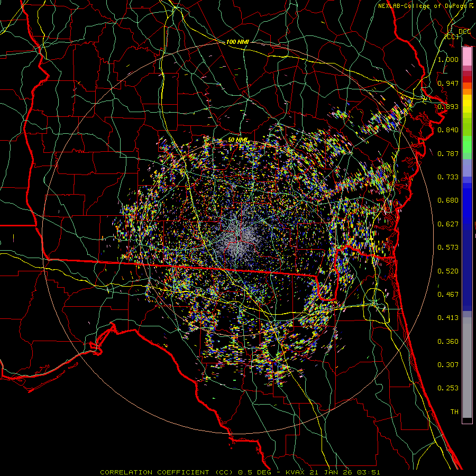Viewport: 476px width, 476px height.
Task: Click the '0.253' color scale value
Action: tap(448, 388)
